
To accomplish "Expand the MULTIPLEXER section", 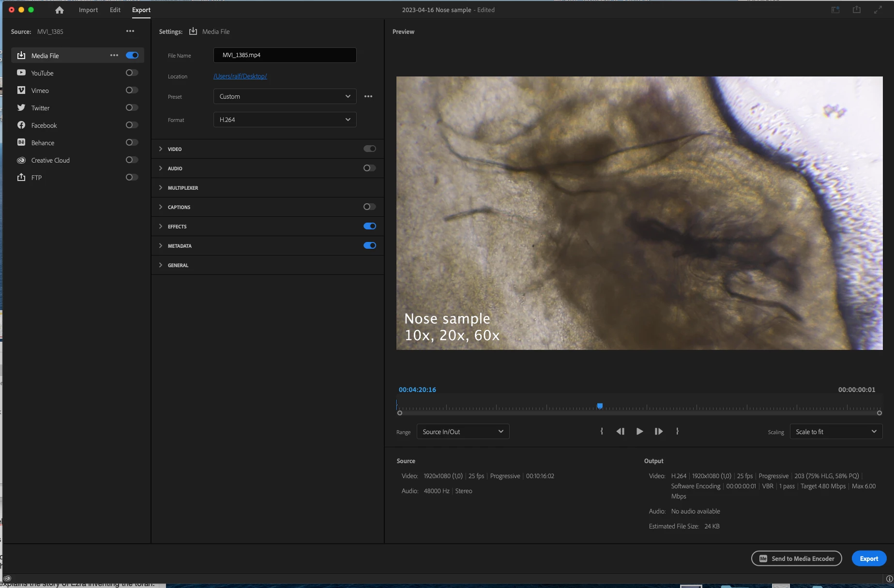I will tap(161, 187).
